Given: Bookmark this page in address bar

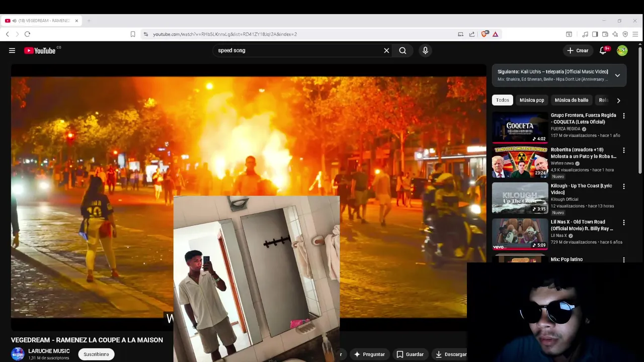Looking at the screenshot, I should pos(133,34).
